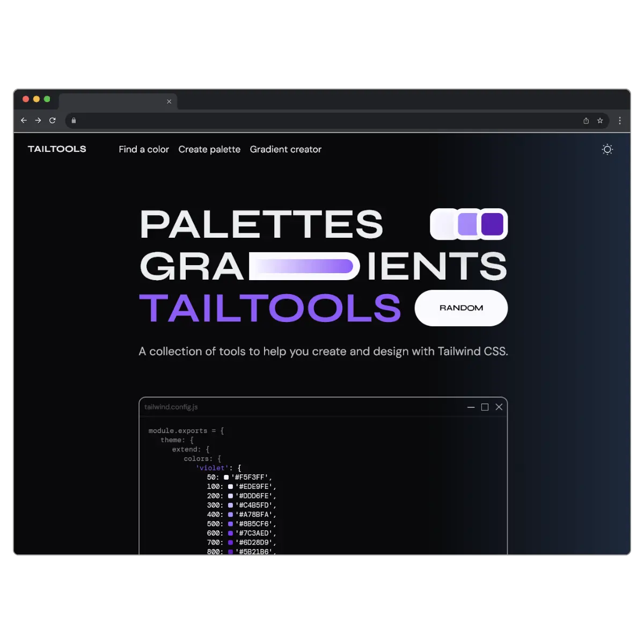Click the RANDOM button
Screen dimensions: 644x644
point(462,308)
